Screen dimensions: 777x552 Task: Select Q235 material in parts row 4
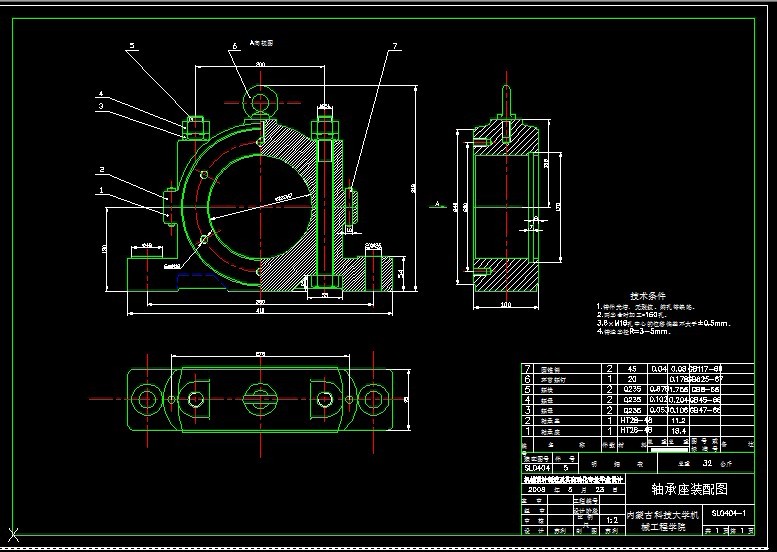point(632,400)
